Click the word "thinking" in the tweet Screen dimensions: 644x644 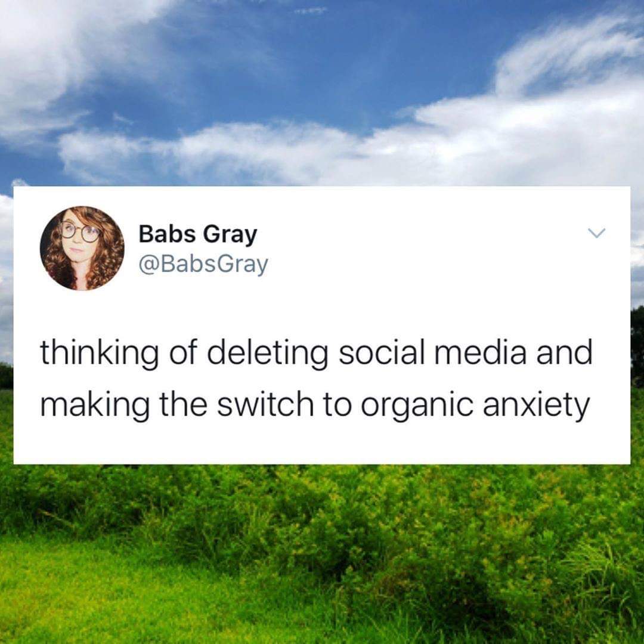coord(100,353)
